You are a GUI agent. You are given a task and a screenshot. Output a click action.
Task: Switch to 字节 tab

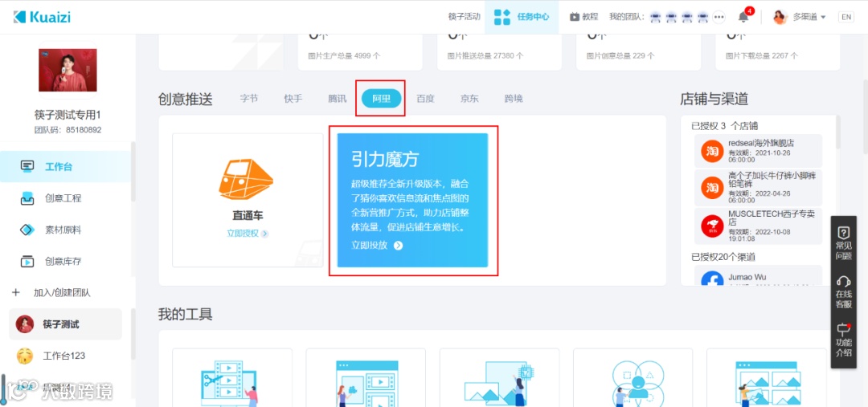coord(248,99)
